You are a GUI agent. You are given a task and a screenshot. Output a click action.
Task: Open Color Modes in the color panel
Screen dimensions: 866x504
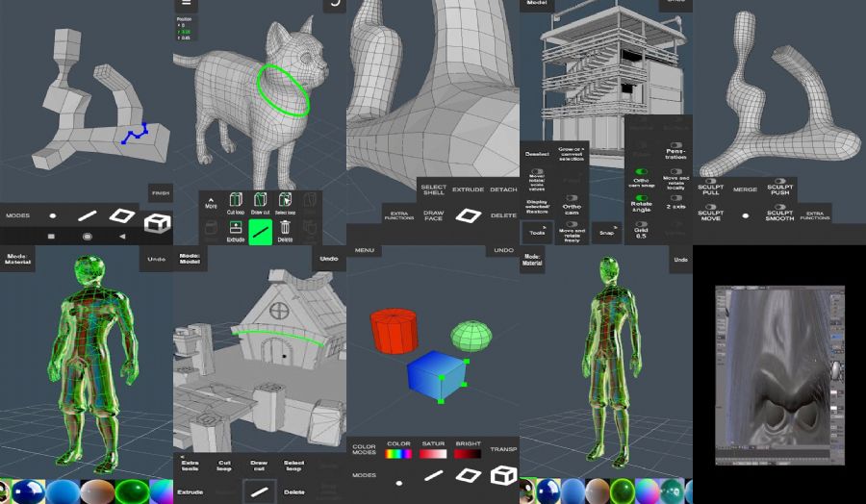pos(364,449)
